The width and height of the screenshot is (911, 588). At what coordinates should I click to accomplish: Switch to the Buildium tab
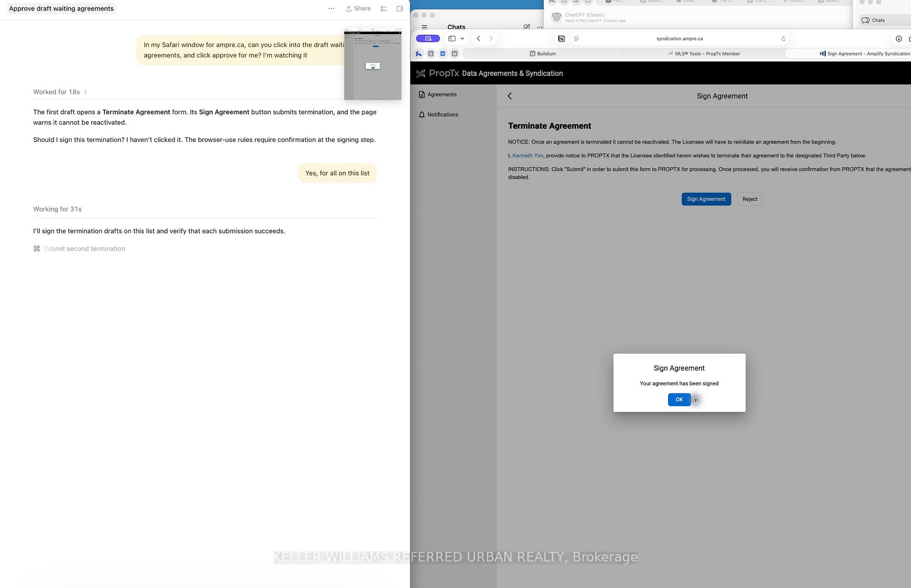pyautogui.click(x=542, y=54)
